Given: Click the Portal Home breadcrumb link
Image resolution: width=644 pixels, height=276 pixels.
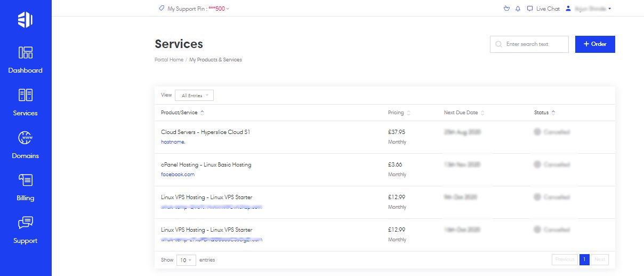Looking at the screenshot, I should (x=168, y=60).
